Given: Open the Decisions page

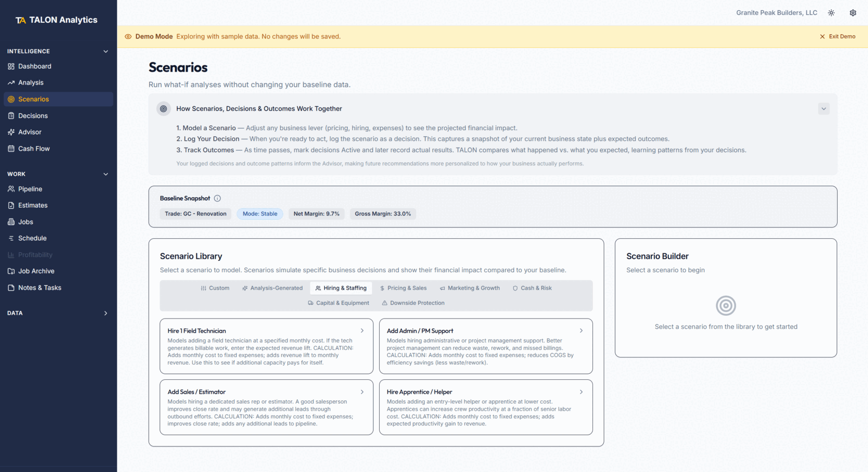Looking at the screenshot, I should click(x=59, y=116).
